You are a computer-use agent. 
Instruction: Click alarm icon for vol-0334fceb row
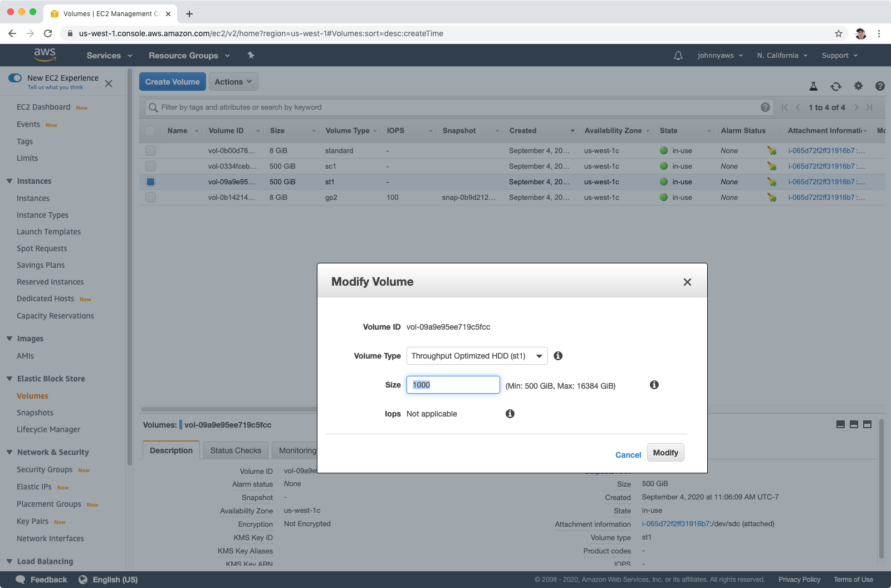pyautogui.click(x=772, y=166)
